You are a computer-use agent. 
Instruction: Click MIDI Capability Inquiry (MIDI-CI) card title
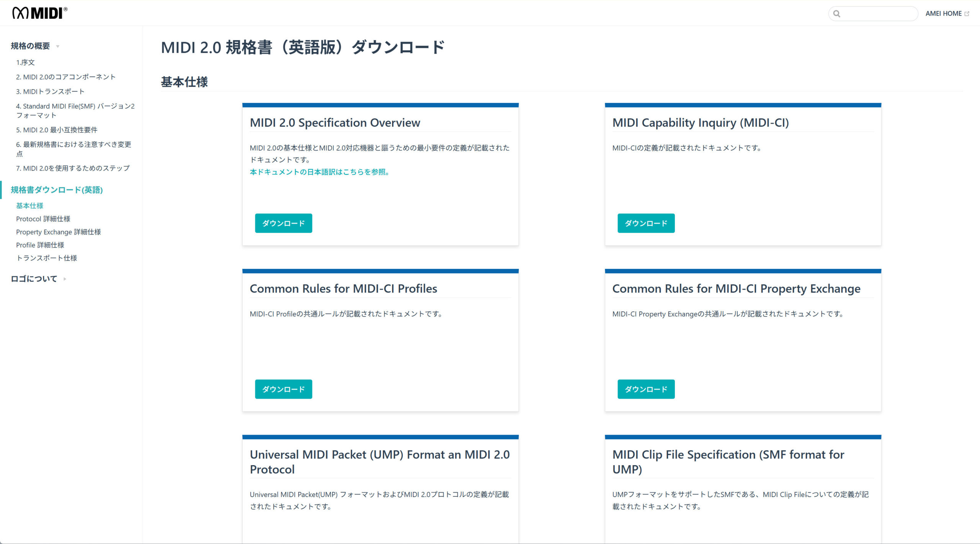point(701,122)
